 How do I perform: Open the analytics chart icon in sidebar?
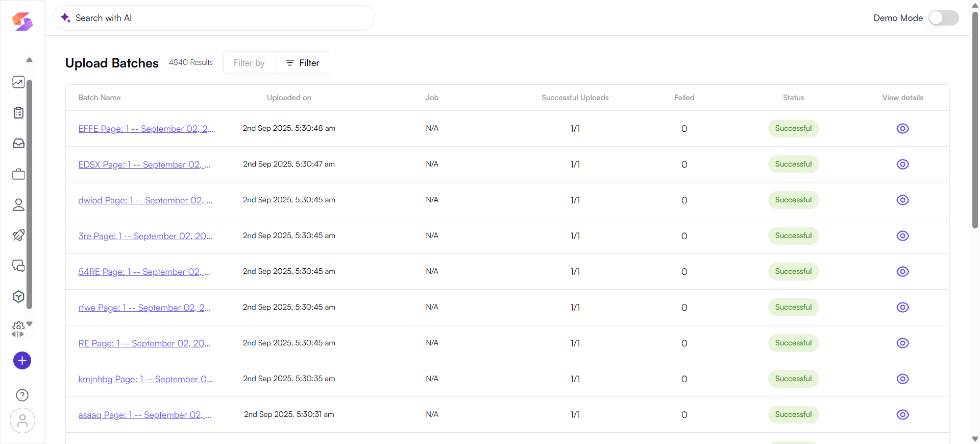coord(18,82)
